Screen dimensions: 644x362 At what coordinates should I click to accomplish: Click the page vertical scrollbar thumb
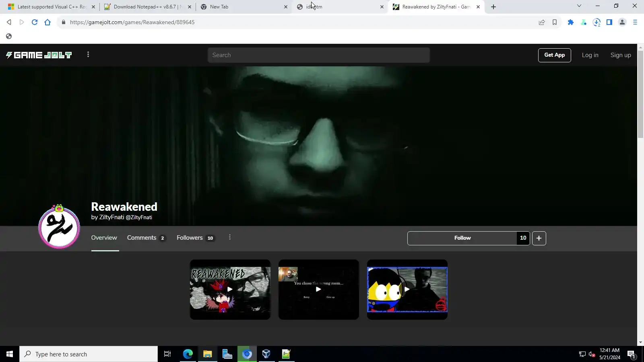pos(640,95)
